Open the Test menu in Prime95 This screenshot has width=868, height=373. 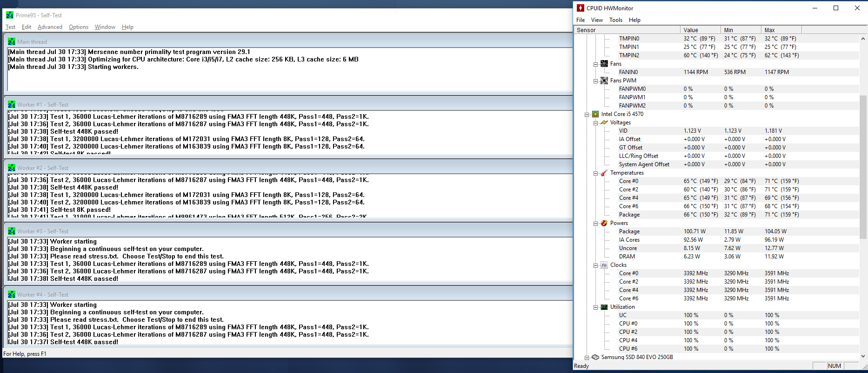pos(10,27)
